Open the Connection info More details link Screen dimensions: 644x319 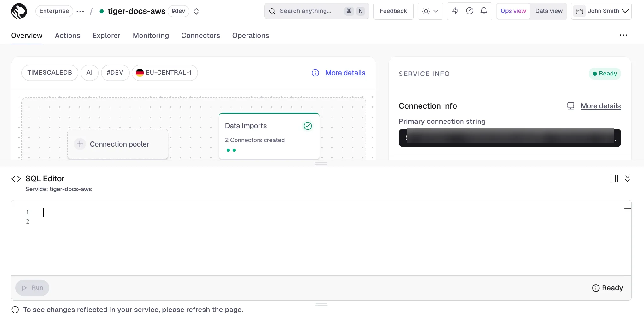point(601,106)
